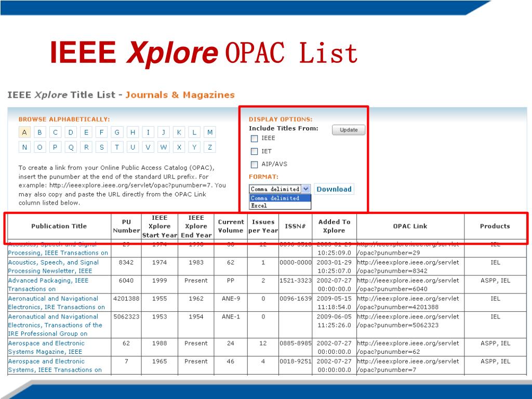Browse titles starting with letter X

179,147
